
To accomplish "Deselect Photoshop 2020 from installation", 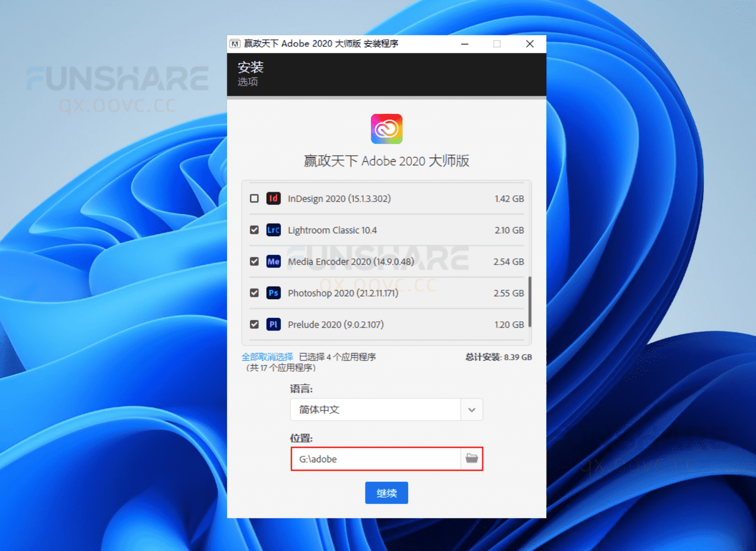I will [x=254, y=293].
